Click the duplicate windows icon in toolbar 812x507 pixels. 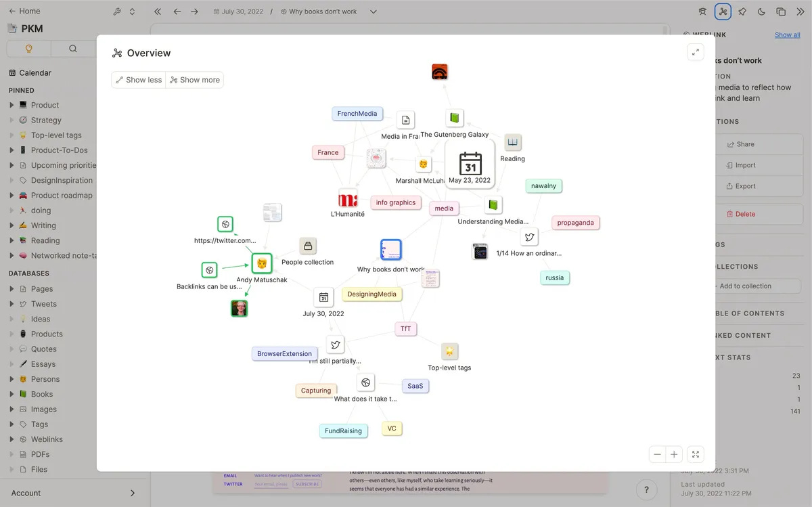click(780, 12)
